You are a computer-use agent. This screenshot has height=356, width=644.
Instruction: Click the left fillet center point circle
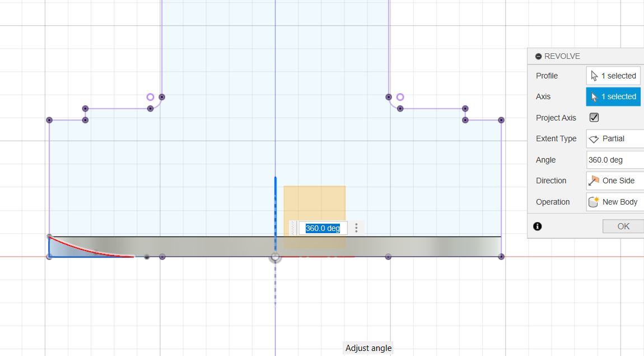[150, 97]
